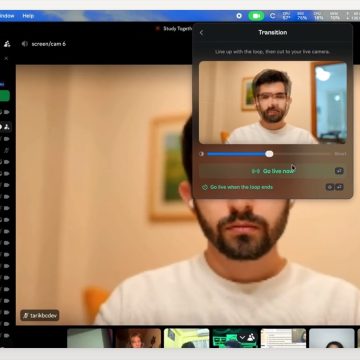This screenshot has width=360, height=360.
Task: Open the white-background participant thumbnail
Action: [332, 338]
